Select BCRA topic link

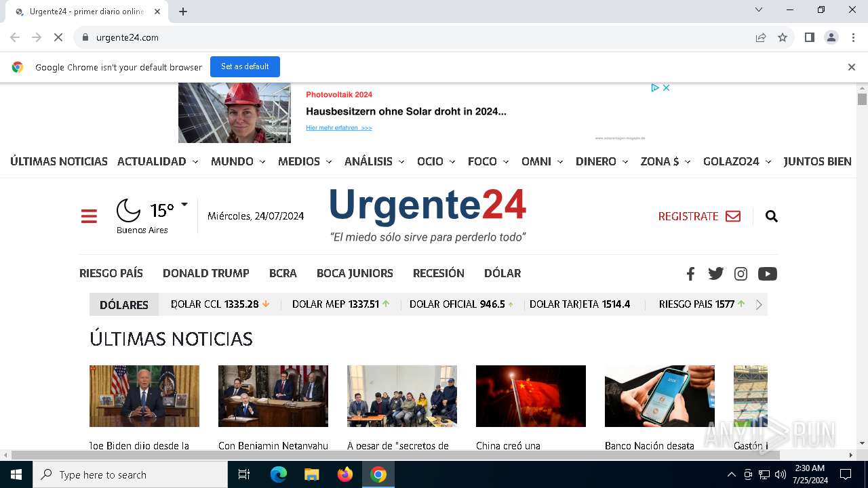click(283, 273)
